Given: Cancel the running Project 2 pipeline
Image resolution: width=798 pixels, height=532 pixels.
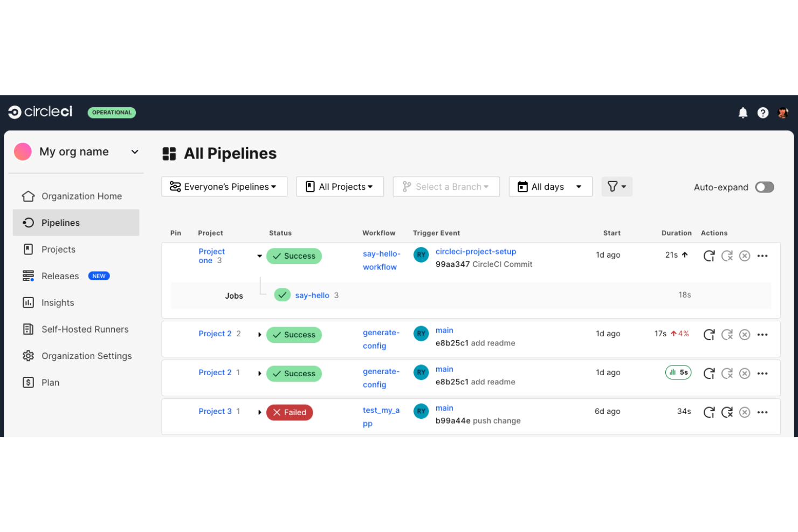Looking at the screenshot, I should point(745,334).
